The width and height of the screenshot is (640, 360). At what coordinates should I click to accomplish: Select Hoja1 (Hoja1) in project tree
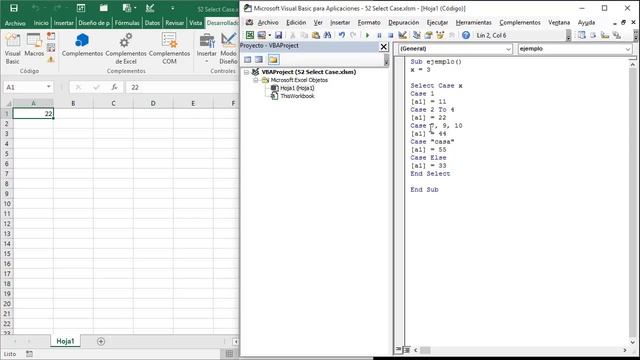tap(297, 88)
